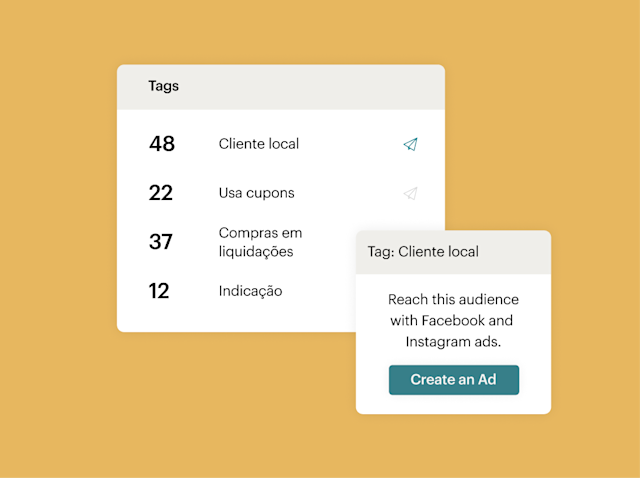Click the word Instagram in the popup
The image size is (640, 478).
437,342
